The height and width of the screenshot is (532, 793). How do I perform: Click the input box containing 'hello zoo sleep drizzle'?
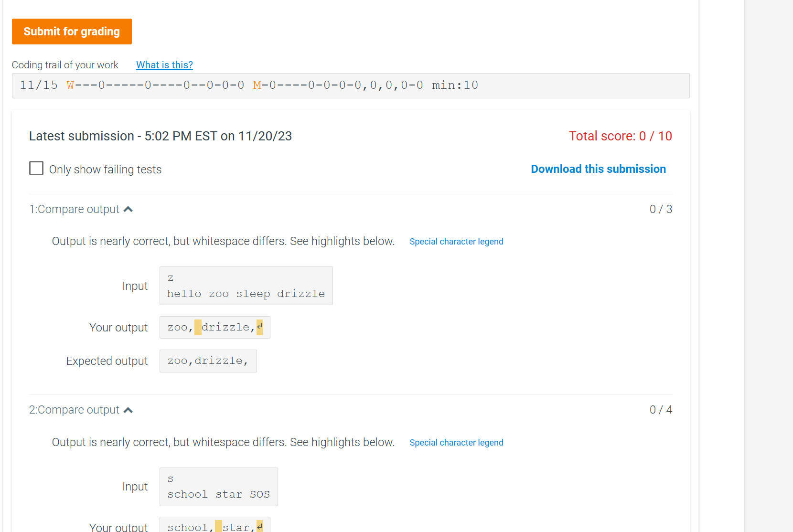(x=246, y=286)
